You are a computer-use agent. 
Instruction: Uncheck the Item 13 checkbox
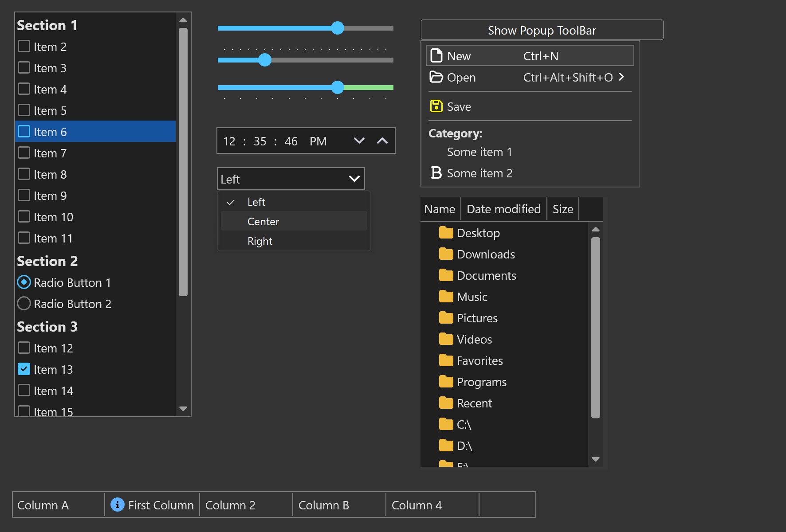(24, 369)
